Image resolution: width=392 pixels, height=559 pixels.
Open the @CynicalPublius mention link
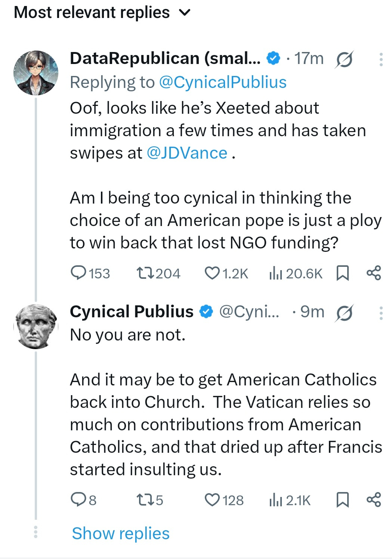click(x=223, y=82)
